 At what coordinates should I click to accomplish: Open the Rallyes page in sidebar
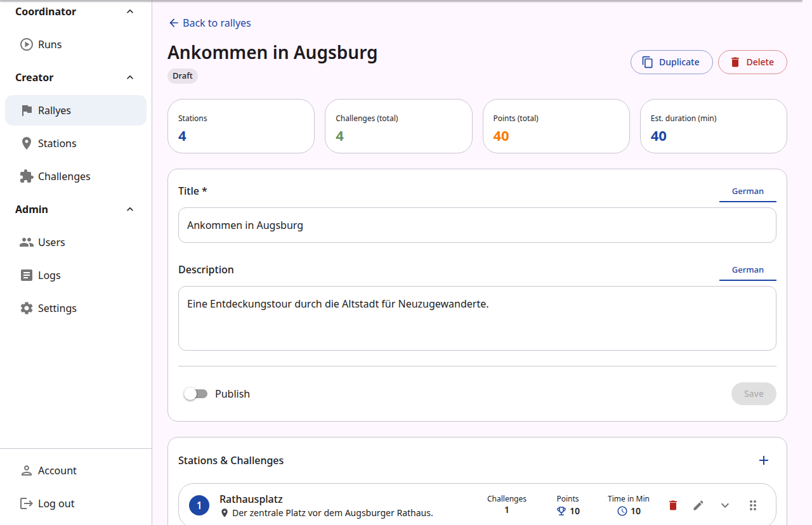pos(75,110)
